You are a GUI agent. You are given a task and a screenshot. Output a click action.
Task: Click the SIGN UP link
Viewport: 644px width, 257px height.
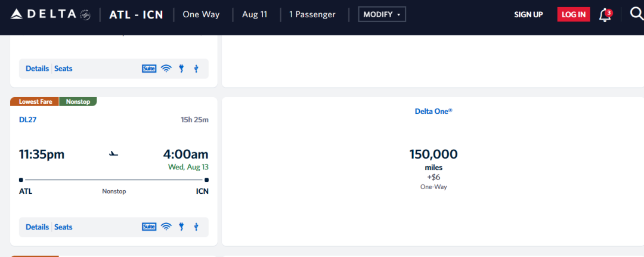coord(528,14)
